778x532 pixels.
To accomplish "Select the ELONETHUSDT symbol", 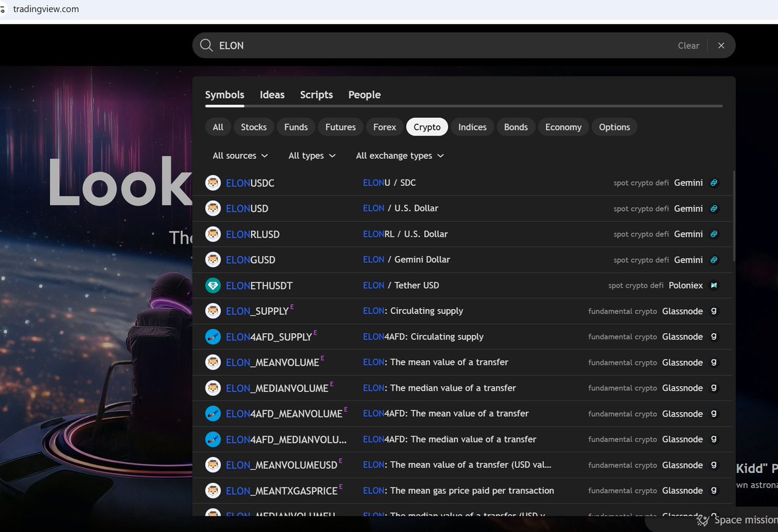I will click(x=259, y=285).
